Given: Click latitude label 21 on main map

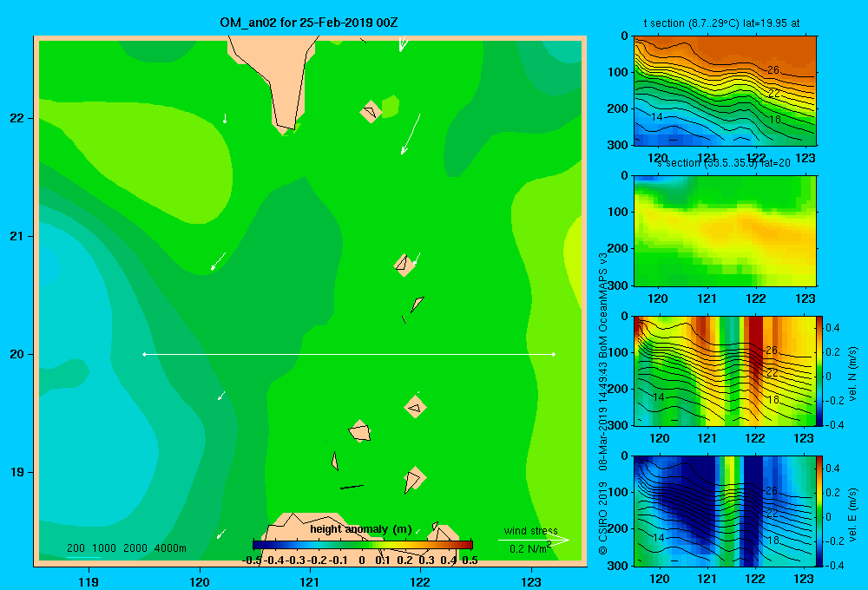Looking at the screenshot, I should point(17,236).
